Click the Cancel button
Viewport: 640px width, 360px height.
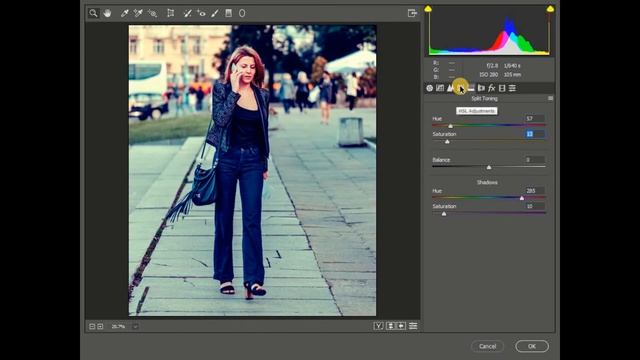[487, 346]
